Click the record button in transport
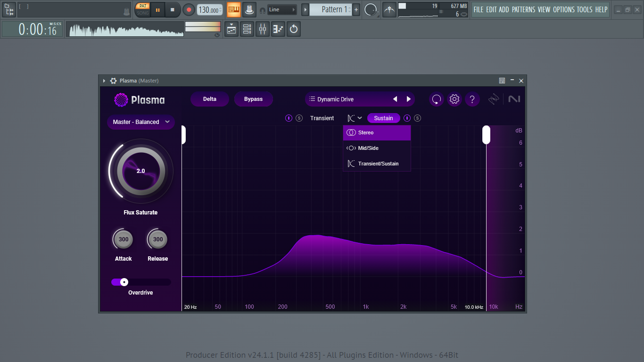This screenshot has width=644, height=362. 189,9
